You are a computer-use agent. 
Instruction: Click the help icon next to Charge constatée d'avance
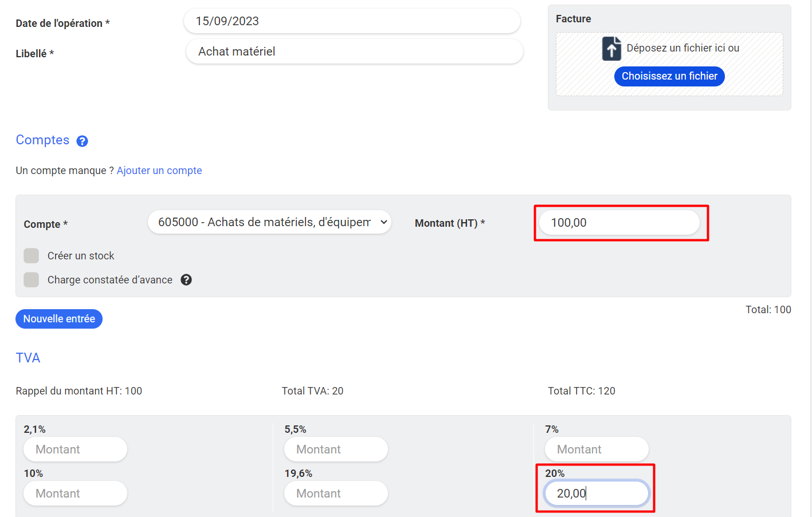186,280
